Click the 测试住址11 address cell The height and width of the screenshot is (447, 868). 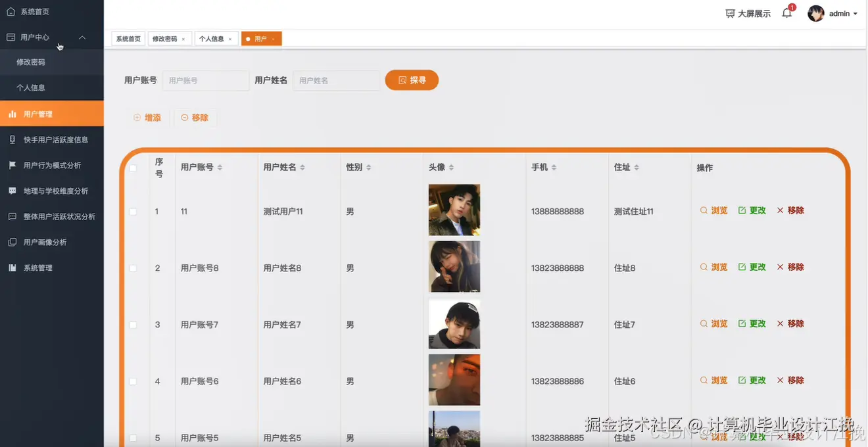tap(634, 212)
